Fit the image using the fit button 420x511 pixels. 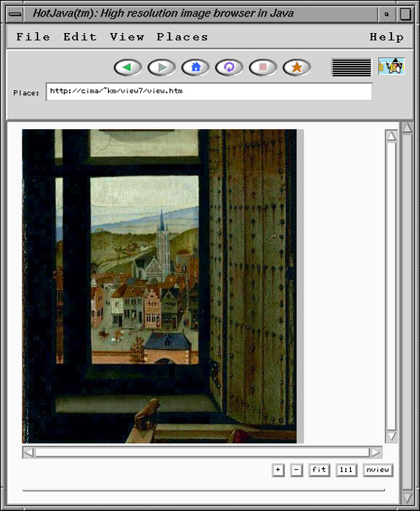(x=319, y=470)
